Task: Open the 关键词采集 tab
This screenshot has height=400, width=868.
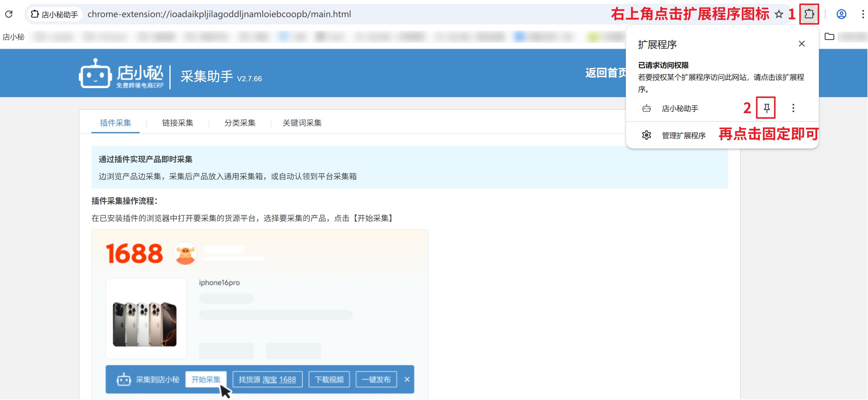Action: pyautogui.click(x=302, y=123)
